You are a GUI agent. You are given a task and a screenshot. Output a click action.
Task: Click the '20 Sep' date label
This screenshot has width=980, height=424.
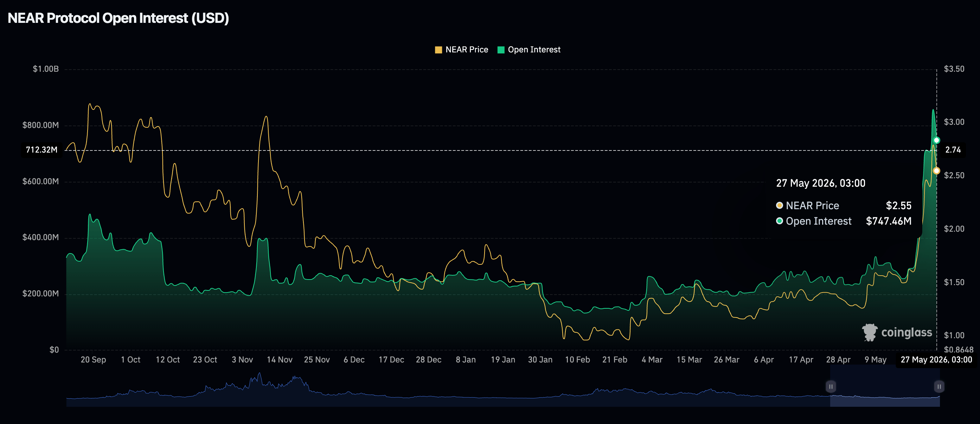coord(93,360)
